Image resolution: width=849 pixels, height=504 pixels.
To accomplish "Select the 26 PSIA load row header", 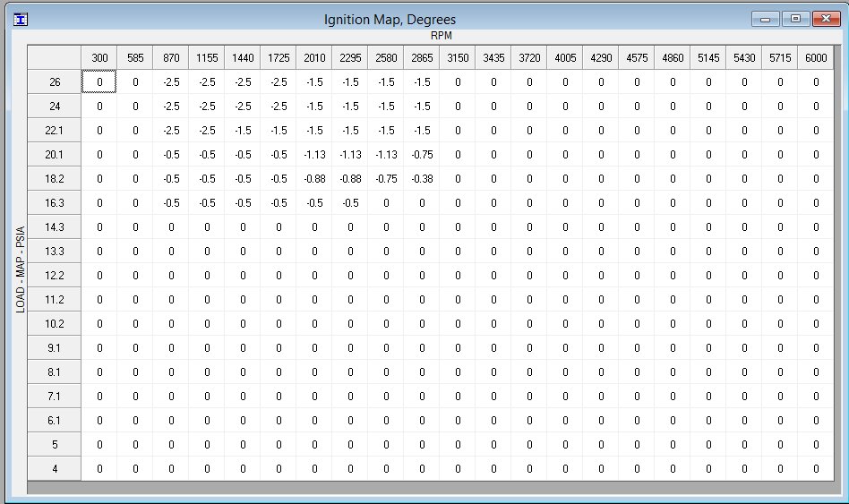I will coord(55,82).
